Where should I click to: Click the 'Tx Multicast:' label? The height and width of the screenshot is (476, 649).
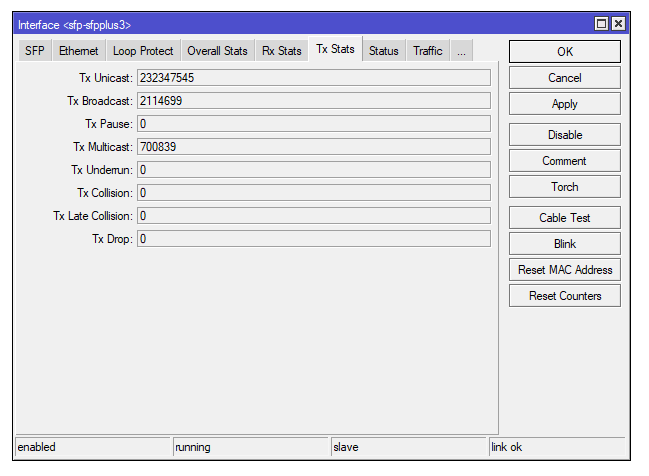(x=103, y=147)
